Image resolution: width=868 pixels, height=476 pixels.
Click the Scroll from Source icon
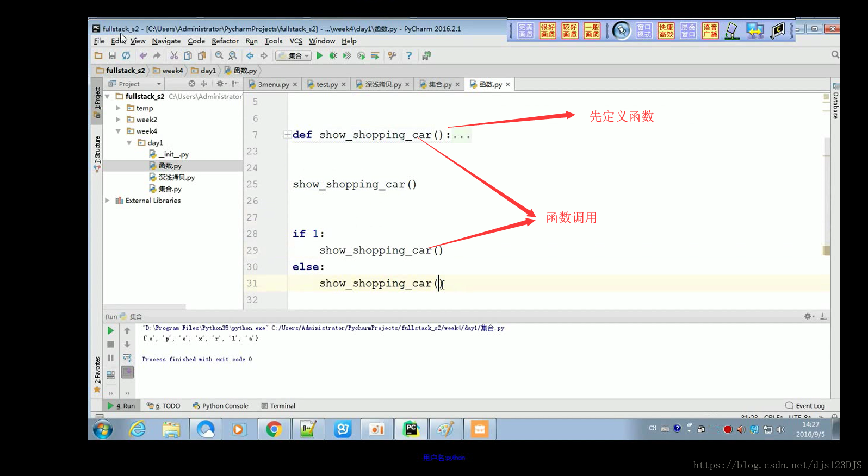coord(191,84)
